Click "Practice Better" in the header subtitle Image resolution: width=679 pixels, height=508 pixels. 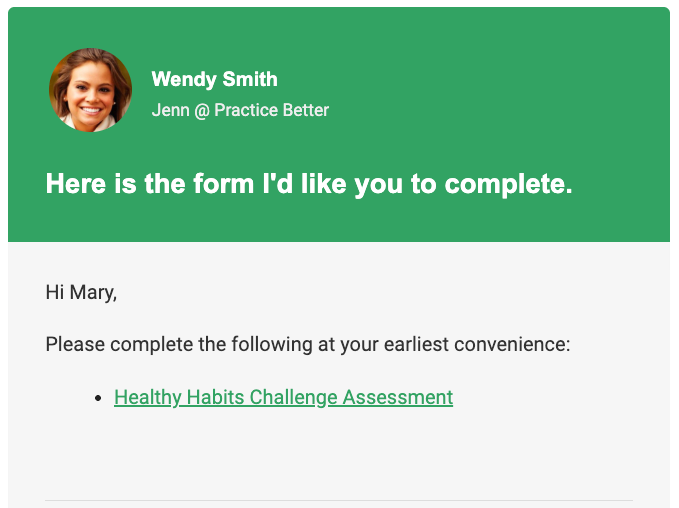272,110
